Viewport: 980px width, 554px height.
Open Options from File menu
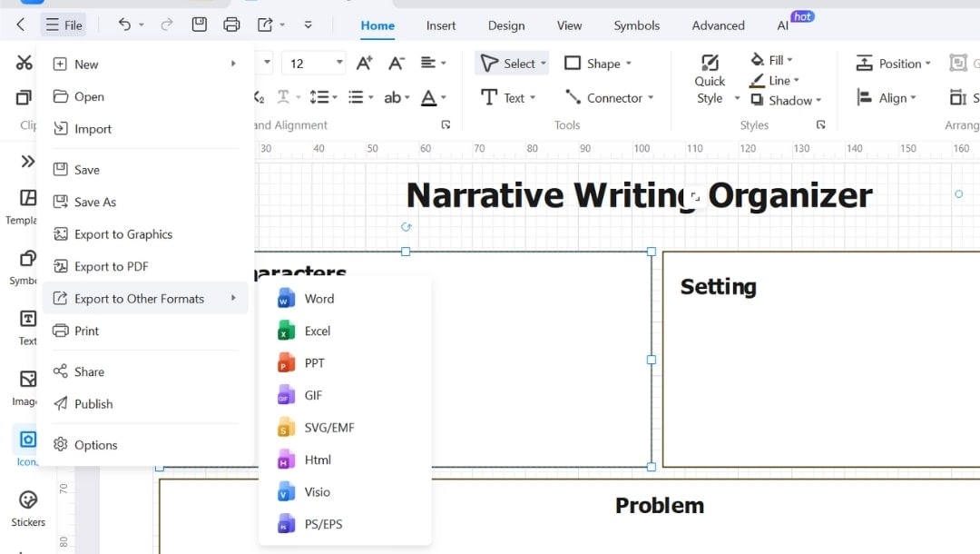coord(145,445)
